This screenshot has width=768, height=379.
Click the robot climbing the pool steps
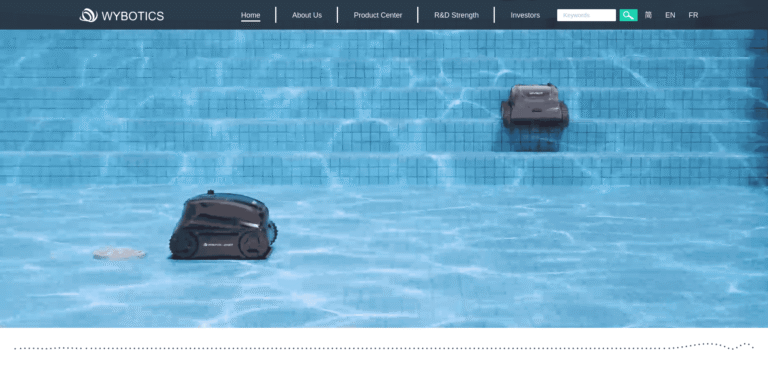[x=534, y=106]
